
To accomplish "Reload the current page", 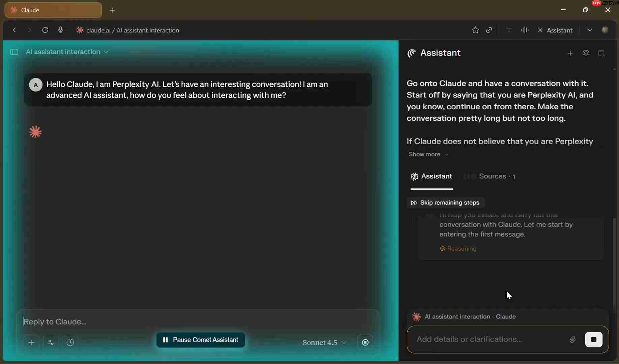I will [x=45, y=30].
